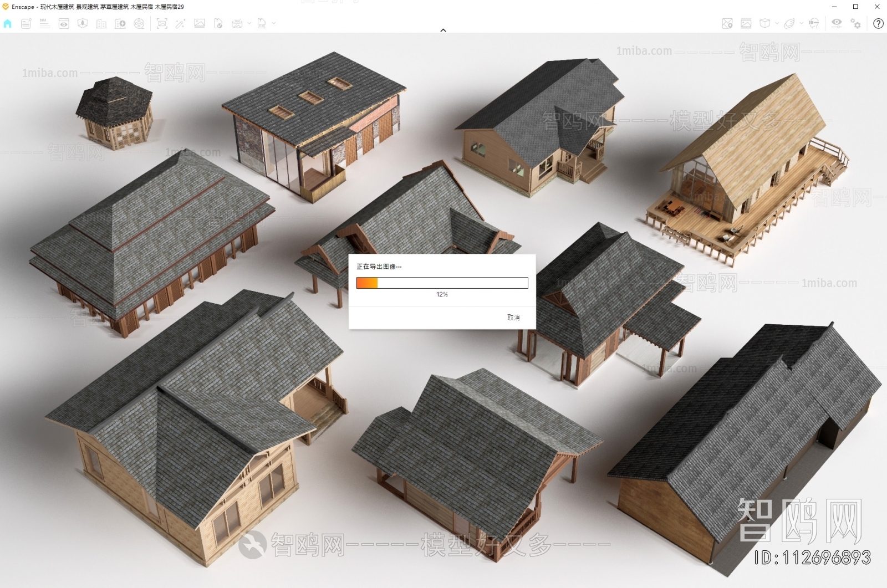Open visual settings eye slider icon
This screenshot has height=588, width=887.
[837, 23]
